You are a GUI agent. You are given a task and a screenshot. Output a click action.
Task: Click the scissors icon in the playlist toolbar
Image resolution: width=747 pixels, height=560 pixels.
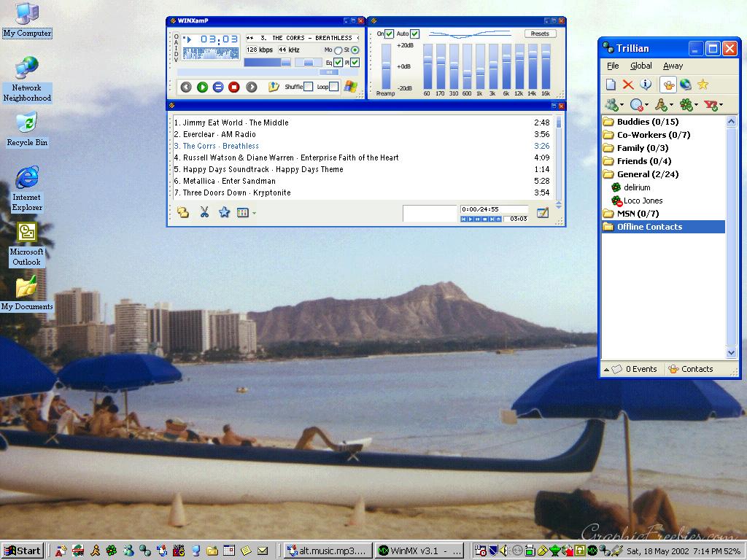click(204, 212)
